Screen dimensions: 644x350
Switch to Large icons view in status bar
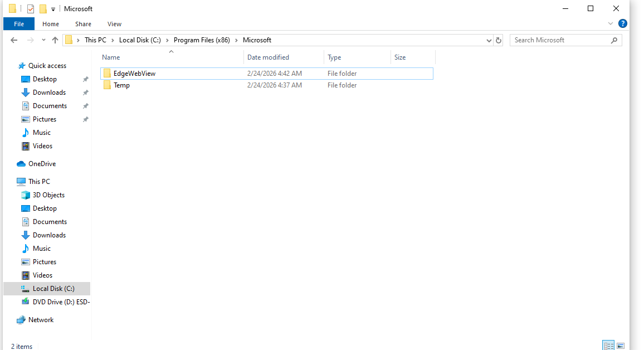[621, 346]
